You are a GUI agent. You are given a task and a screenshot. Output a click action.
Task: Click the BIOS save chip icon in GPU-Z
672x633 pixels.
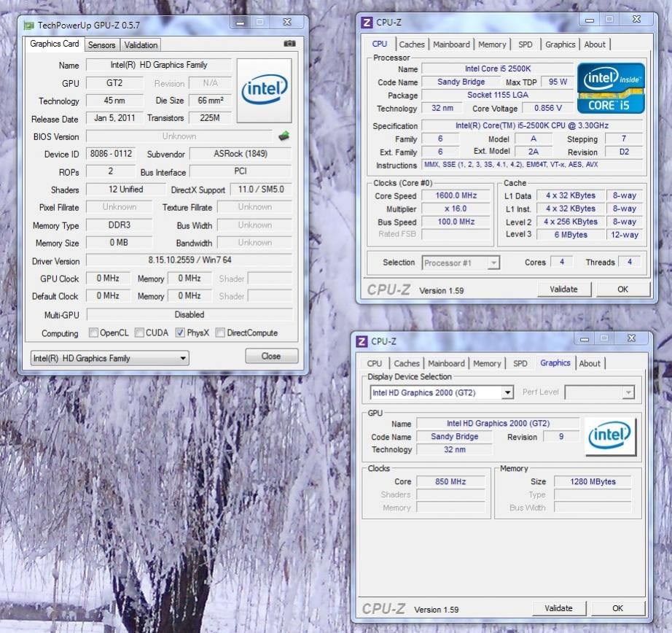click(284, 136)
